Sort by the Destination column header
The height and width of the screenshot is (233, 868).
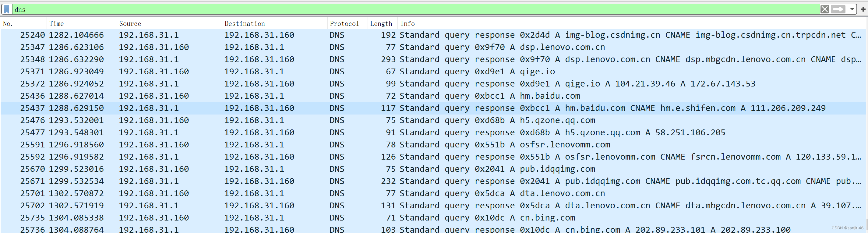coord(275,23)
